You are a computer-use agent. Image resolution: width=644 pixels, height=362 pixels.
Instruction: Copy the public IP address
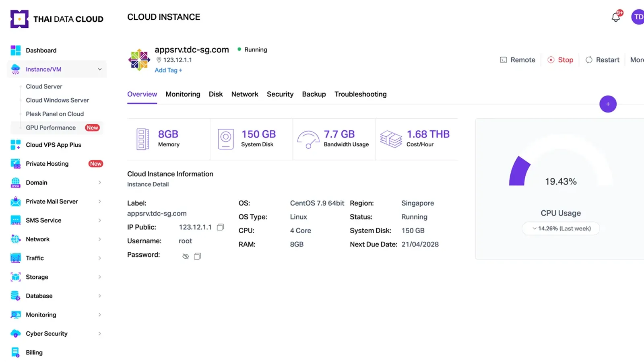click(x=220, y=227)
